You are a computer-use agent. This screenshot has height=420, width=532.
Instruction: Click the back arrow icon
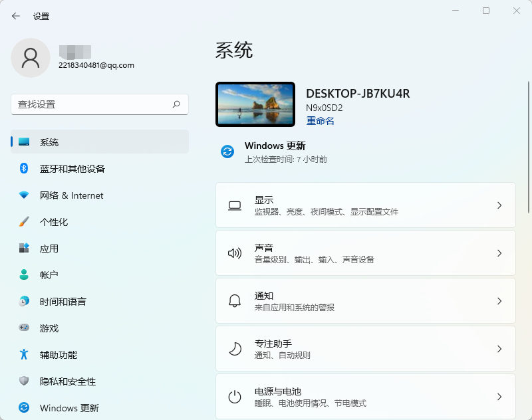[x=15, y=16]
